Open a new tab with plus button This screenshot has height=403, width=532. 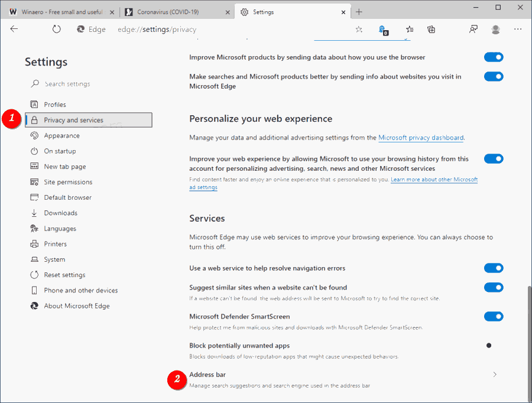pyautogui.click(x=359, y=12)
